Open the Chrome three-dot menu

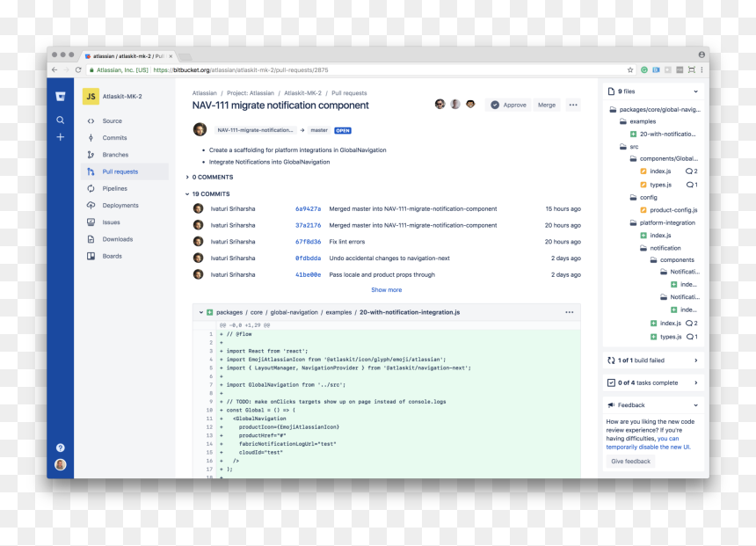tap(701, 70)
